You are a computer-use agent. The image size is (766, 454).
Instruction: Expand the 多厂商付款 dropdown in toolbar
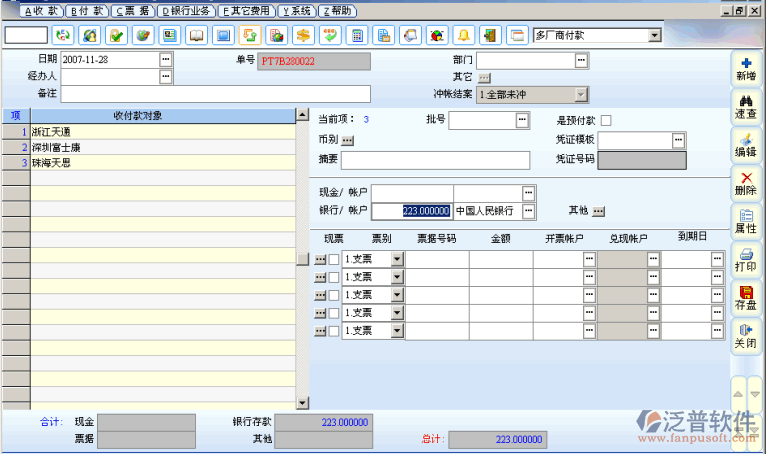pos(654,35)
